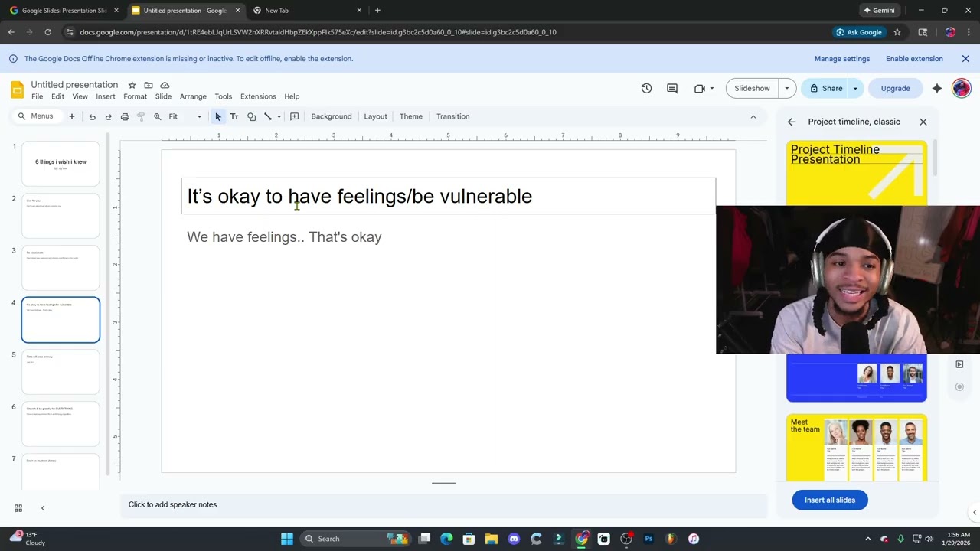Click the Zoom magnifier tool icon
The width and height of the screenshot is (980, 551).
click(x=157, y=116)
